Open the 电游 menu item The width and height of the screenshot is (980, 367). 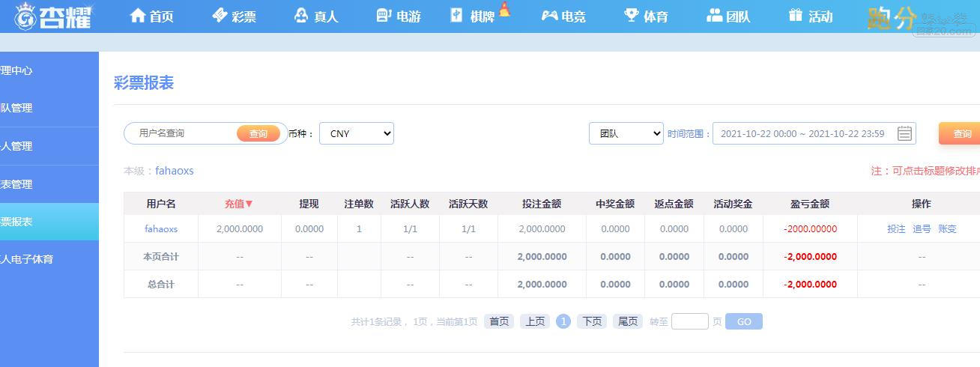click(x=408, y=16)
